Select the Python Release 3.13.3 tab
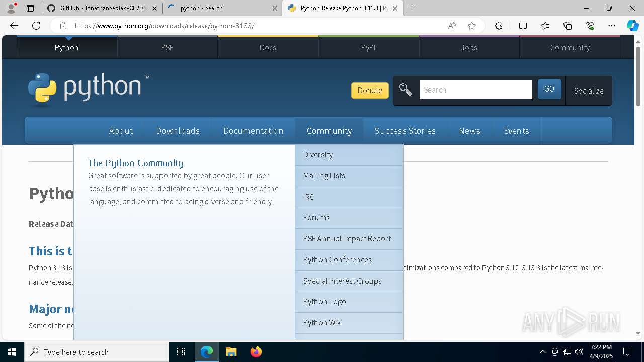 point(343,8)
